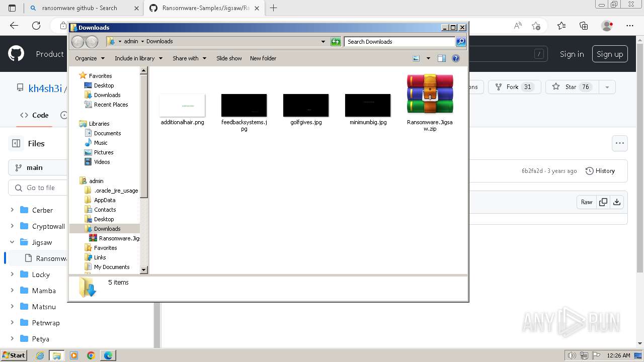This screenshot has width=644, height=362.
Task: Open the Windows Start menu
Action: (14, 355)
